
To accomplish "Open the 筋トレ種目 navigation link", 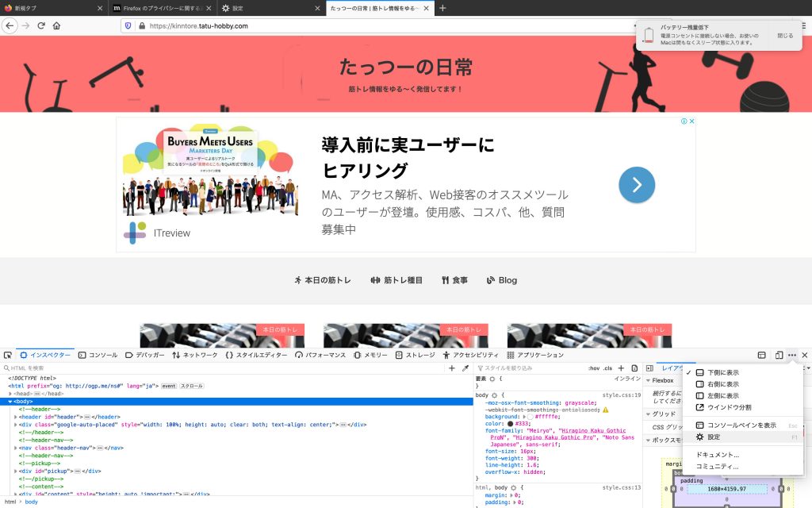I will tap(396, 280).
